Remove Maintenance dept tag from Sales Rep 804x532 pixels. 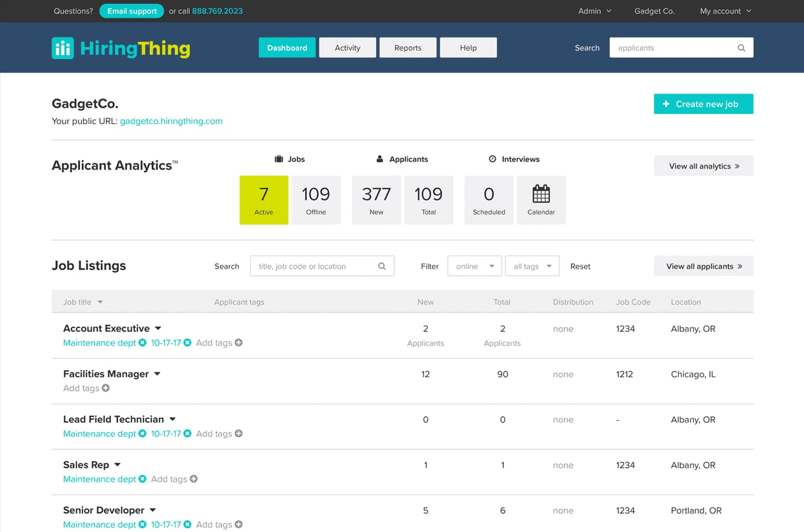point(143,479)
